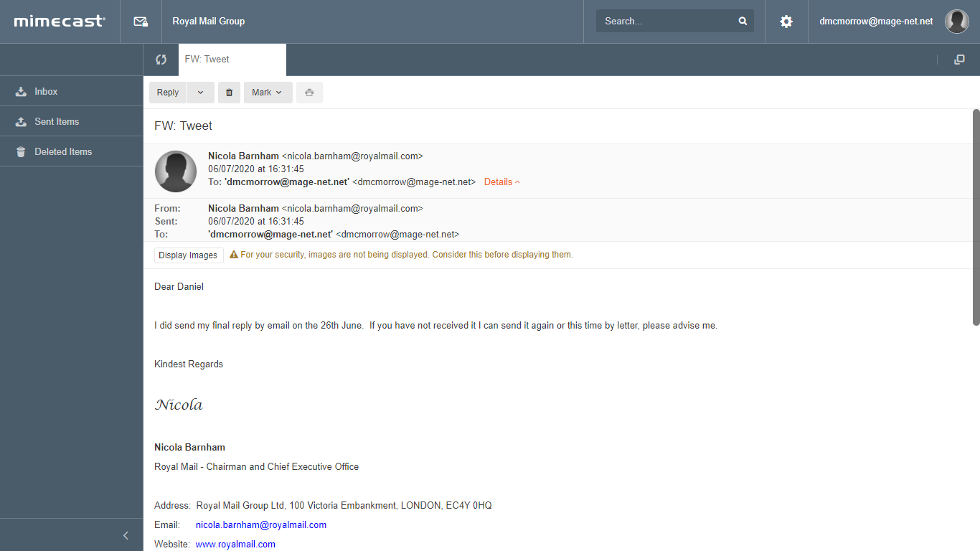Click the refresh icon beside FW: Tweet tab
Viewport: 980px width, 551px height.
click(x=161, y=60)
